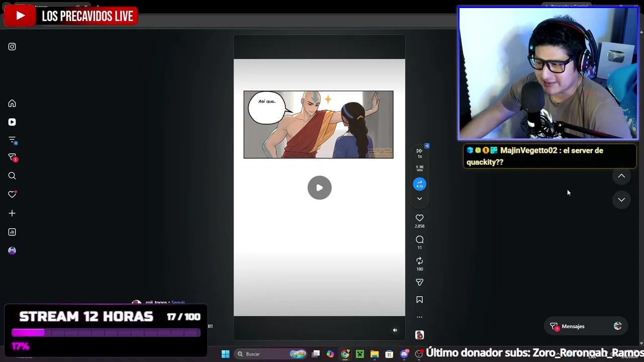The height and width of the screenshot is (362, 644).
Task: Click the 1.1K VPH stat
Action: click(420, 168)
